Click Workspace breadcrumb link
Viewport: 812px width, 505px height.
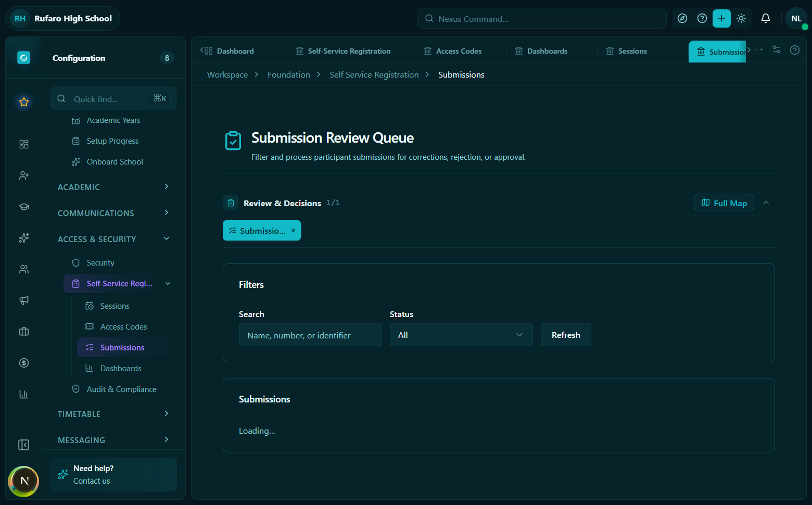coord(227,75)
